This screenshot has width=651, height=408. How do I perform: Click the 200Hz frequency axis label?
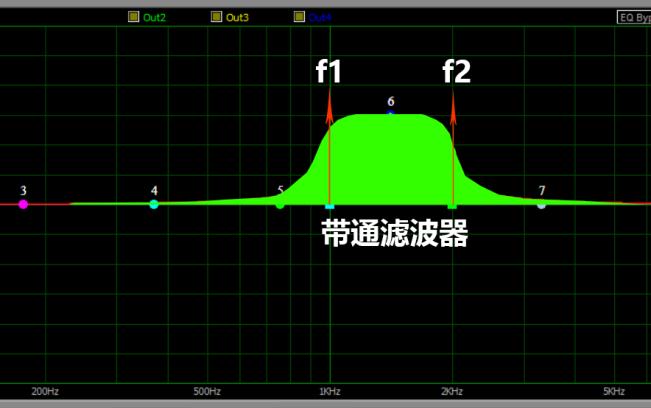click(x=45, y=391)
